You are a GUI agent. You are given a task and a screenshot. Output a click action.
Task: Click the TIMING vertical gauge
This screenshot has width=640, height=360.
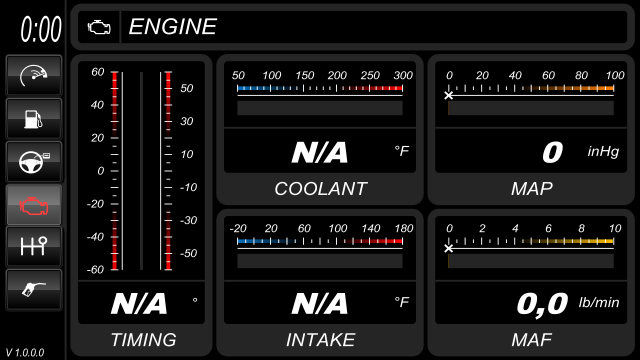141,171
